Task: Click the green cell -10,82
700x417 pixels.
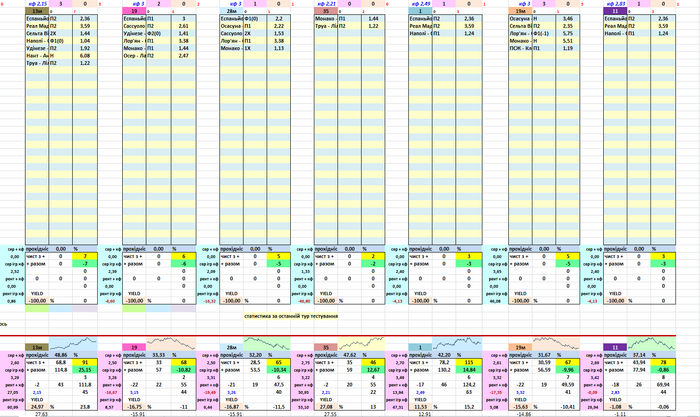Action: [183, 370]
